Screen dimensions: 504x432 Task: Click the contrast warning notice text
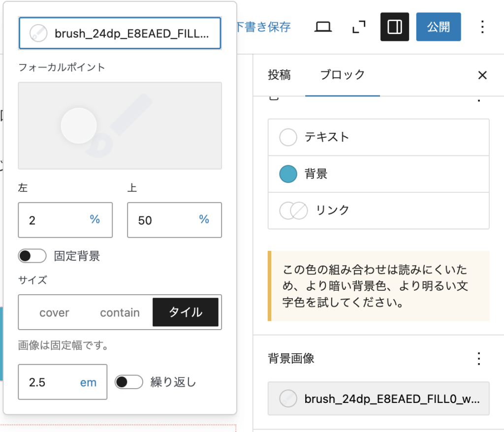coord(375,286)
